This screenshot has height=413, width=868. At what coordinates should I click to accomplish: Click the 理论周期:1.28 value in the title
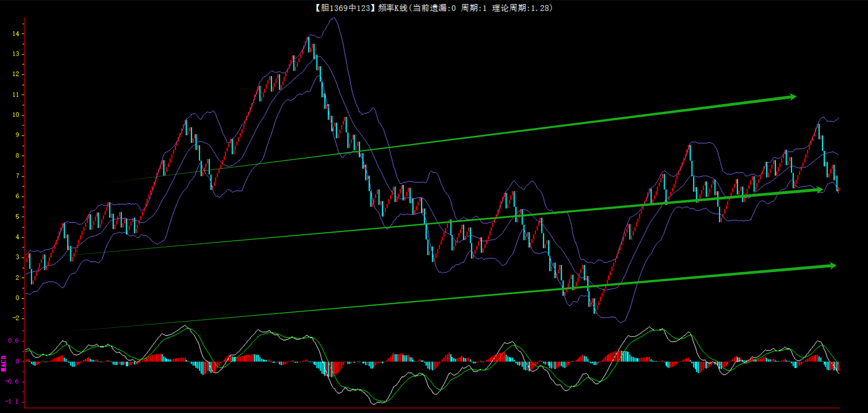click(x=522, y=8)
